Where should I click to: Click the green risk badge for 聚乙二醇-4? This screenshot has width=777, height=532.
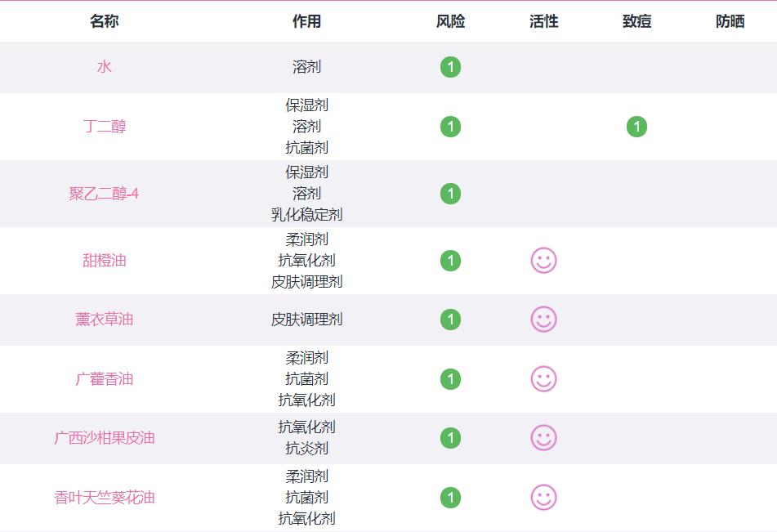pos(450,194)
